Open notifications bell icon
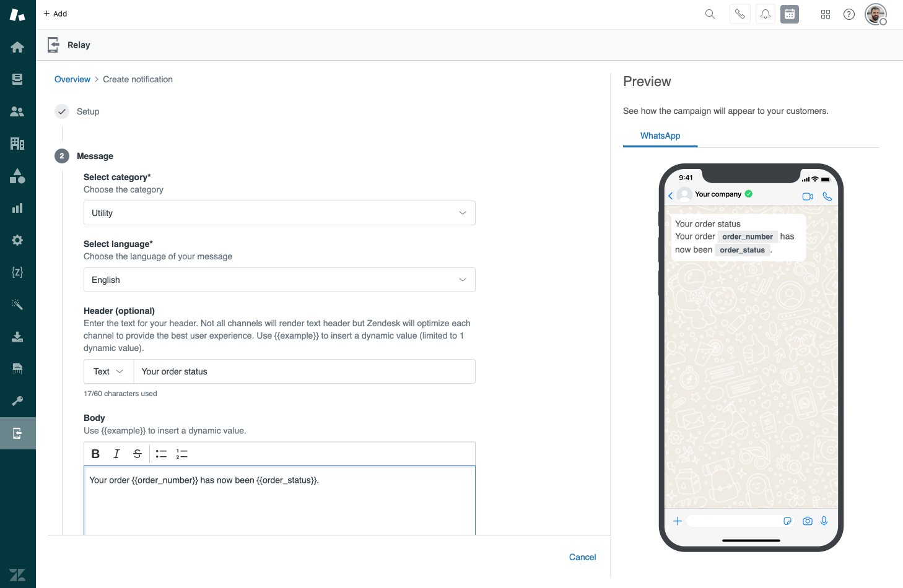The image size is (903, 588). [x=766, y=14]
